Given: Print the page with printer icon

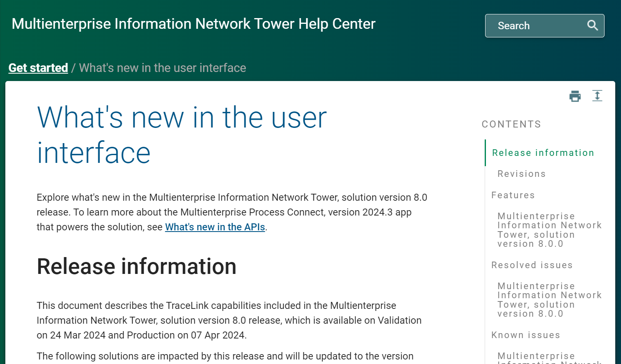Looking at the screenshot, I should 575,96.
